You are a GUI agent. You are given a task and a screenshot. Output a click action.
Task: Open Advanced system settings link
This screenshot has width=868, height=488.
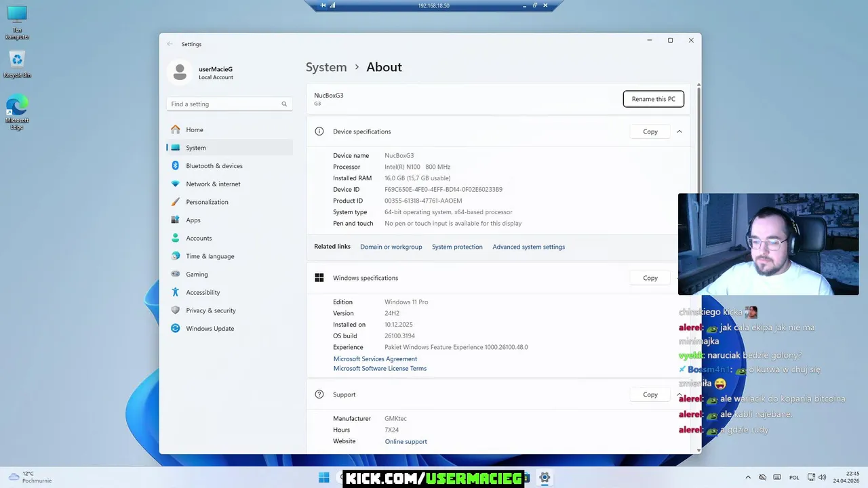pos(529,247)
